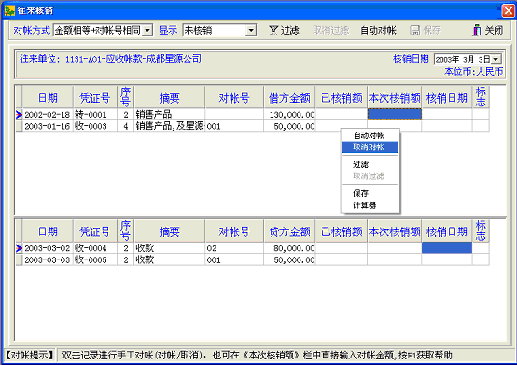This screenshot has width=517, height=365.
Task: Select voucher cell 收-0003
Action: pyautogui.click(x=95, y=126)
